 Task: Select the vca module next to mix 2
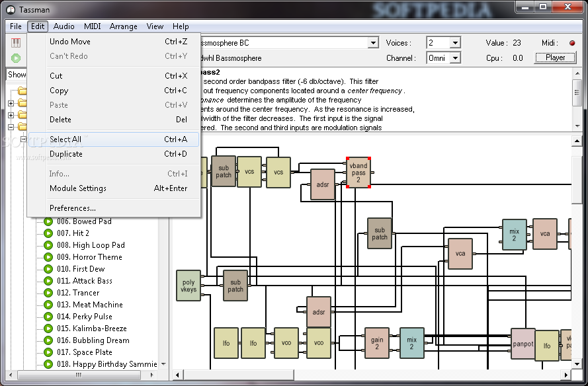pos(545,234)
